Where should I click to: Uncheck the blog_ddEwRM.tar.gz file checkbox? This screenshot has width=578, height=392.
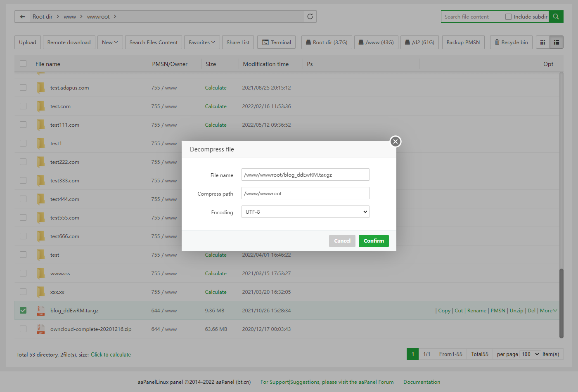coord(23,310)
